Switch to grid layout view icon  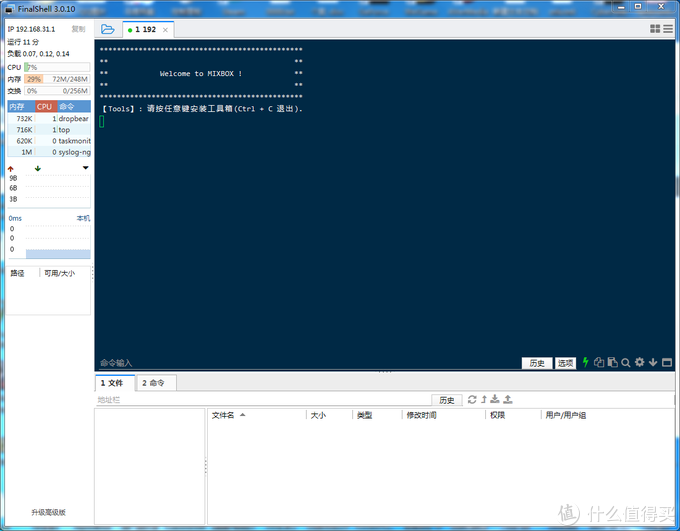coord(656,29)
